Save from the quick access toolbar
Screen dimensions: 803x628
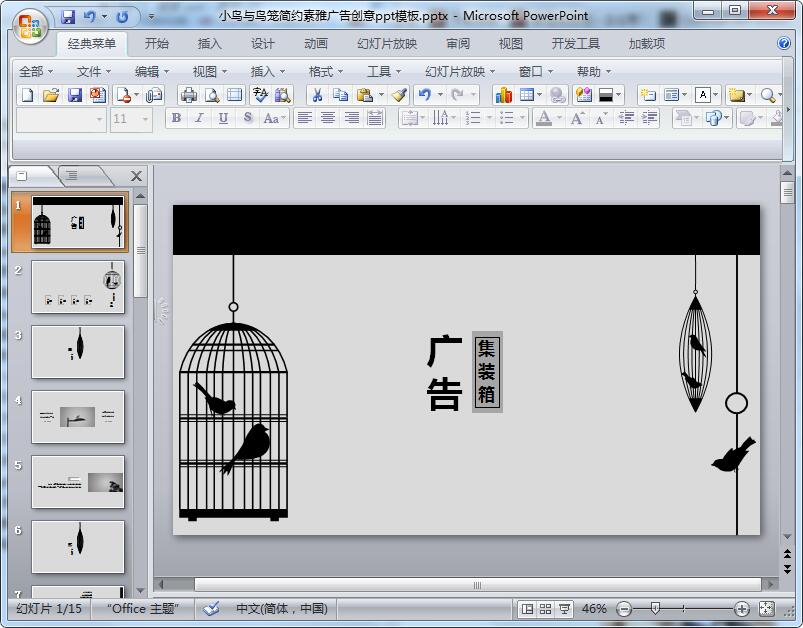(x=68, y=17)
